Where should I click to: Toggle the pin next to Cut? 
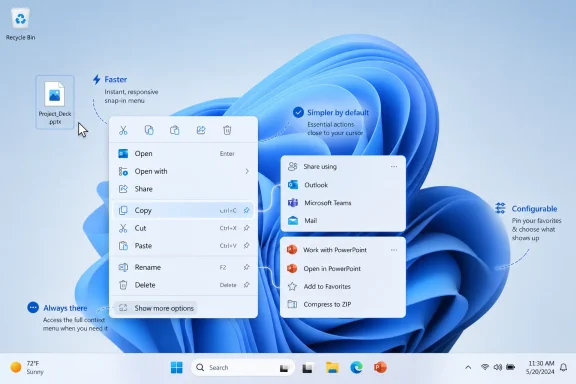pos(246,228)
